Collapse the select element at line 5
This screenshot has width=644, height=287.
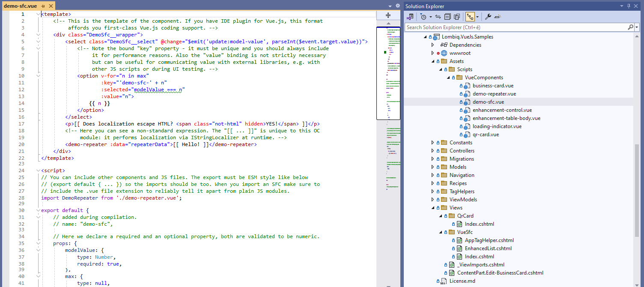pyautogui.click(x=38, y=42)
